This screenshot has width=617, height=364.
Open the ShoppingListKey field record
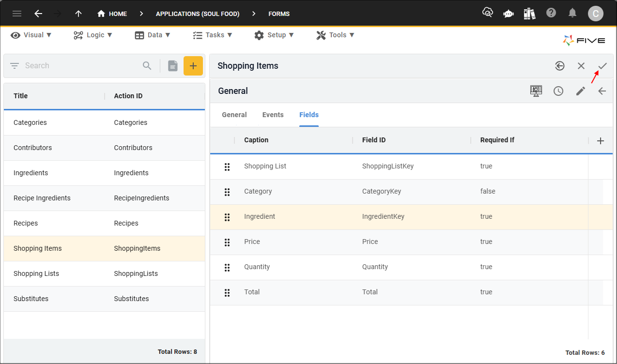tap(388, 166)
